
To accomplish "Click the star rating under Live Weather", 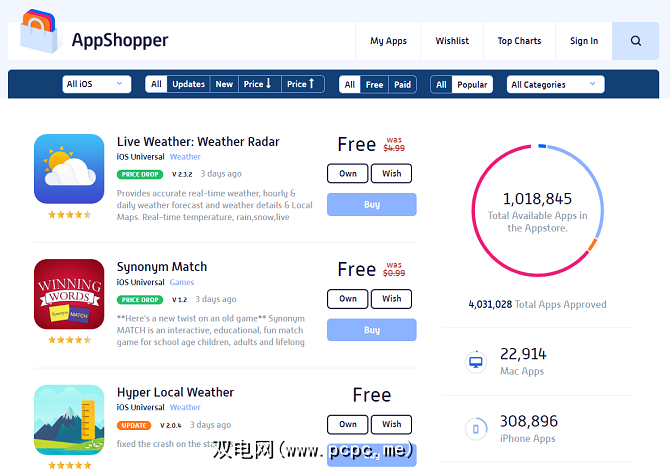I will 69,214.
